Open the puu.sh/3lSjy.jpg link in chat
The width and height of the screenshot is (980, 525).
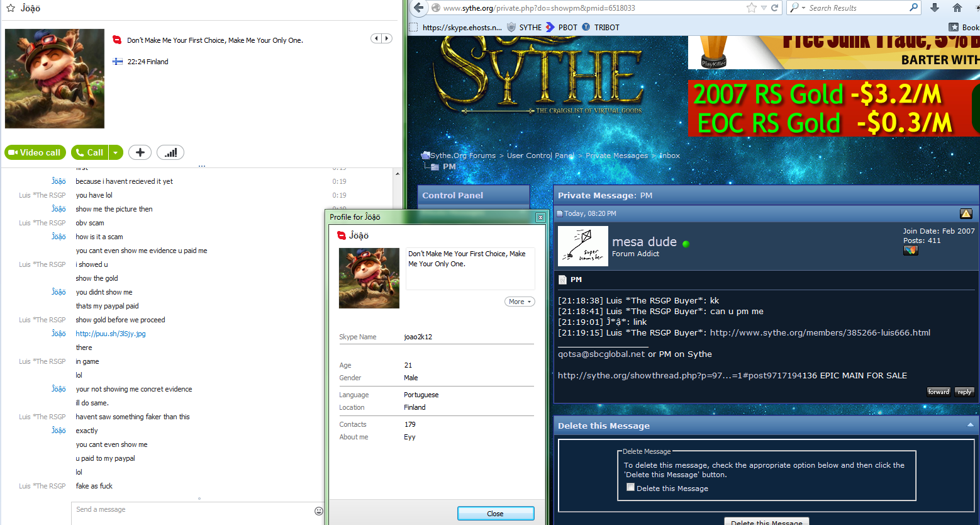point(111,334)
